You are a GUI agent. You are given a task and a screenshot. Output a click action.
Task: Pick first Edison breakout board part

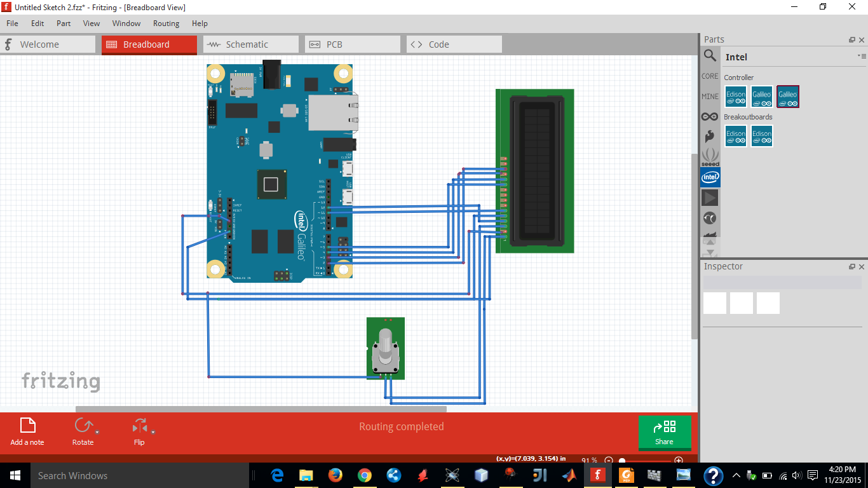[736, 136]
